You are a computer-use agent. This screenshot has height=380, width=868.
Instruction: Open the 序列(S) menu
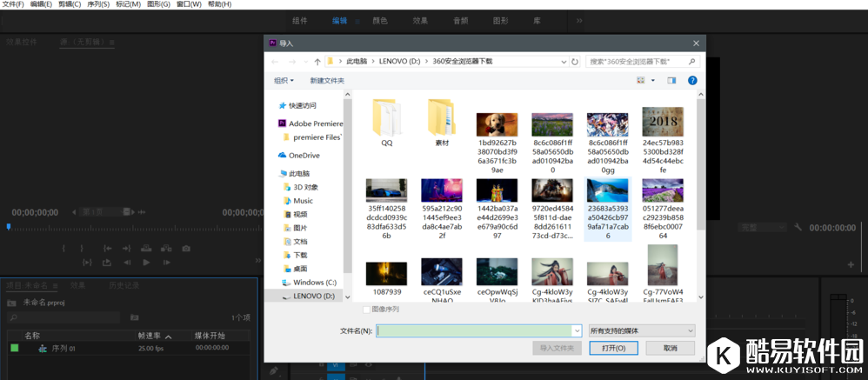point(98,4)
